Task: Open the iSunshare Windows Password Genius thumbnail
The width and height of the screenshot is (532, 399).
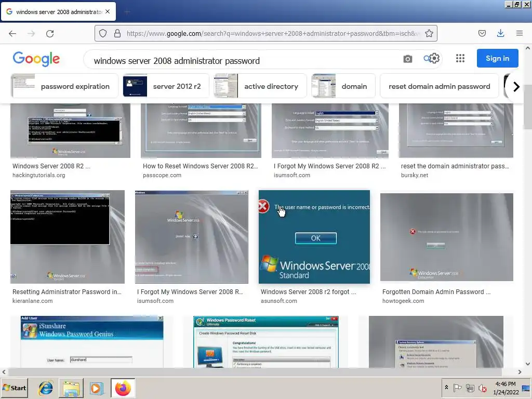Action: coord(92,342)
